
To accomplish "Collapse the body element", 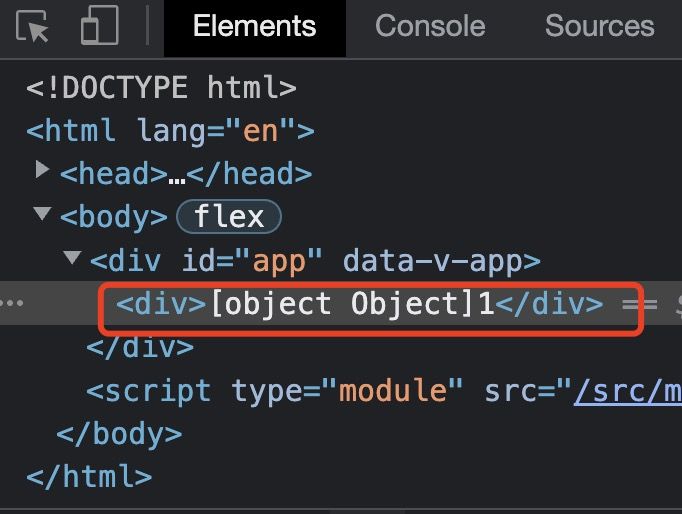I will pyautogui.click(x=42, y=213).
